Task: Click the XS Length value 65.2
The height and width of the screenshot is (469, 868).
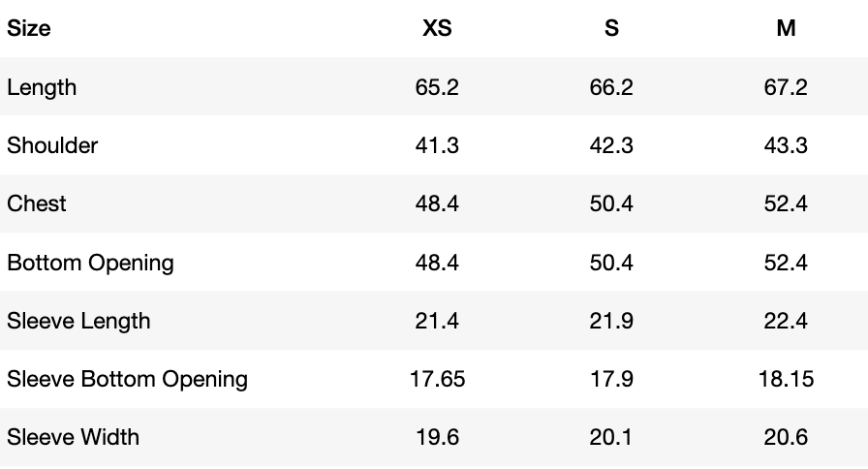Action: [437, 87]
